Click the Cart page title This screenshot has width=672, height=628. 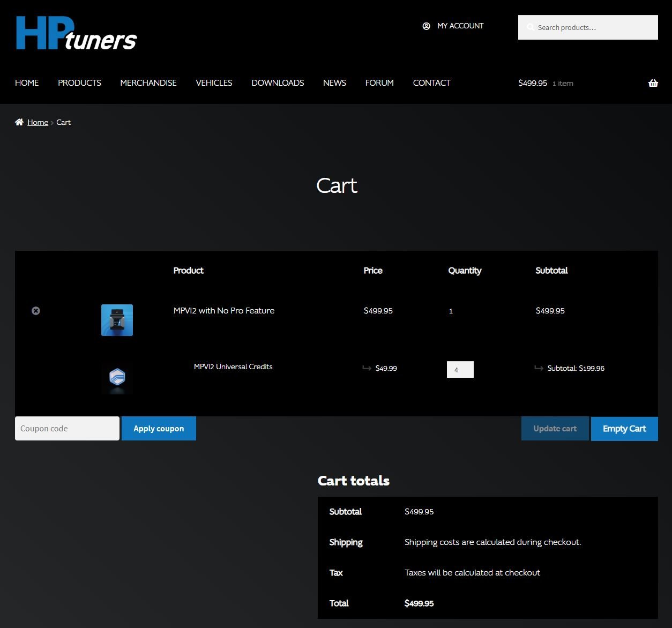pyautogui.click(x=337, y=185)
